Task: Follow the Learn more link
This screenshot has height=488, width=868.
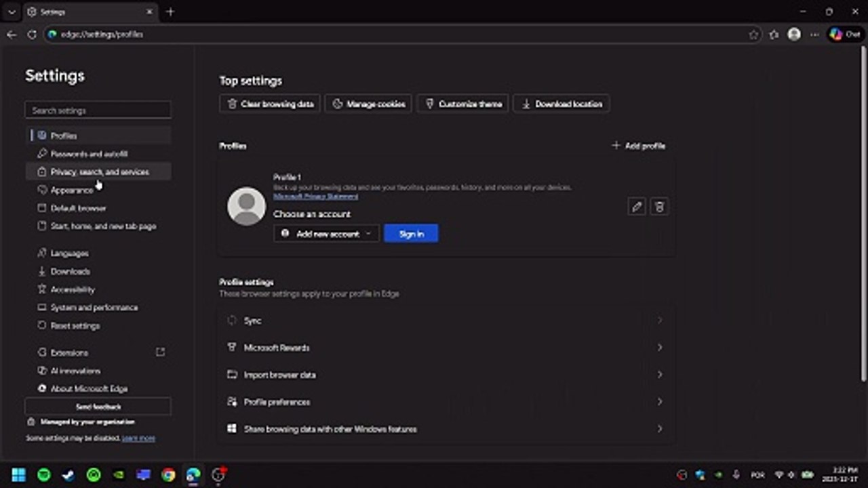Action: 138,439
